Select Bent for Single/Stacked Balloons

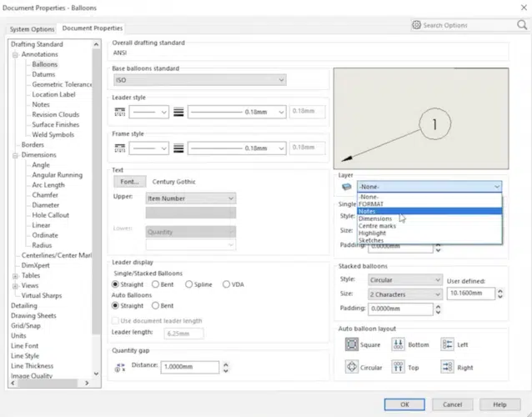(x=155, y=284)
